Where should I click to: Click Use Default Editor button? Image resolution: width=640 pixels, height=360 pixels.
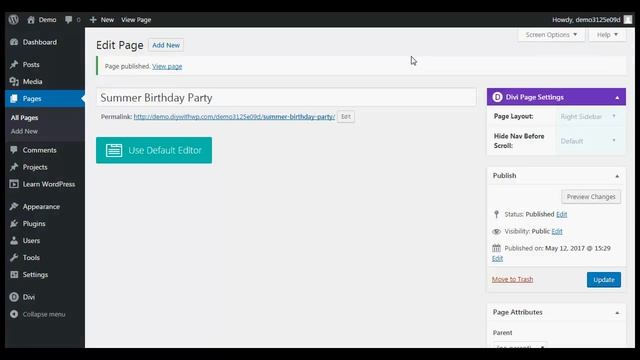click(154, 150)
